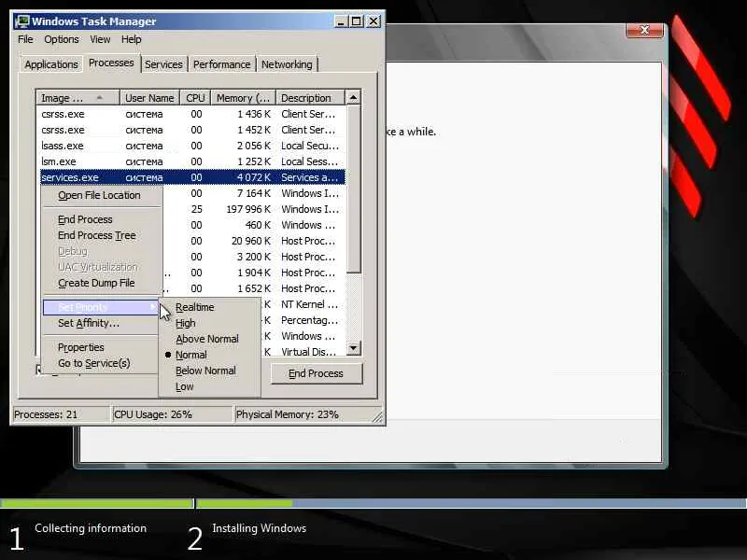The width and height of the screenshot is (747, 560).
Task: Switch to the Applications tab
Action: (51, 64)
